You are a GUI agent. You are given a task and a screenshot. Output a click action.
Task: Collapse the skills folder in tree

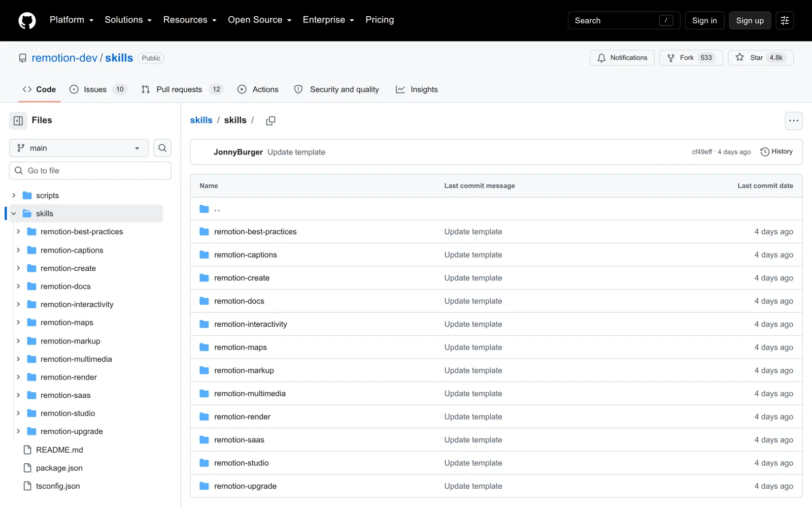tap(14, 214)
